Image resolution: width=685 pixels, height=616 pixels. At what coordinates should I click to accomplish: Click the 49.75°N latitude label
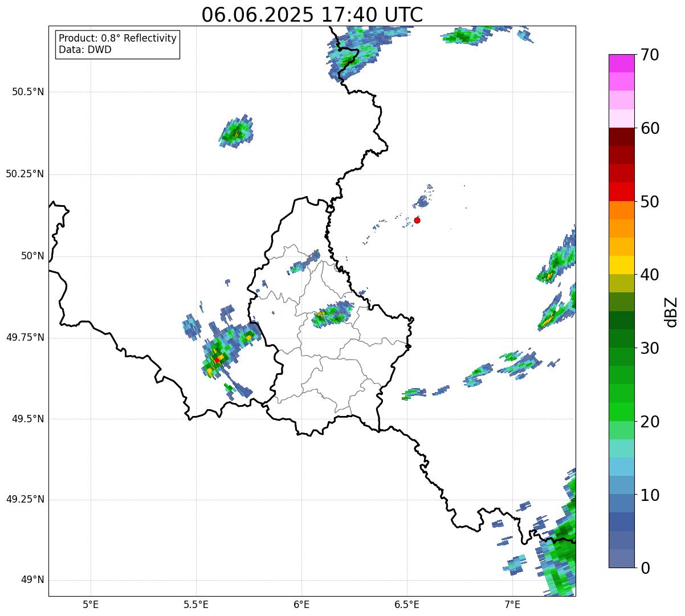tap(25, 337)
